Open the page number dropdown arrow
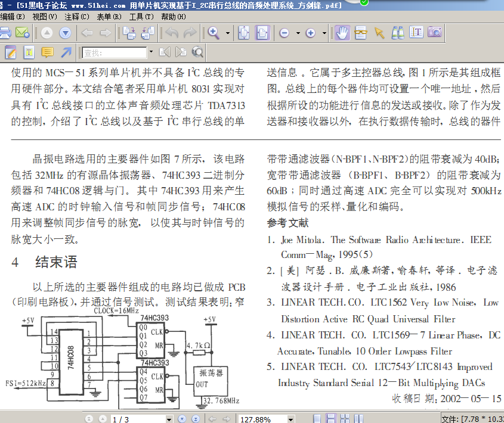 (x=169, y=419)
